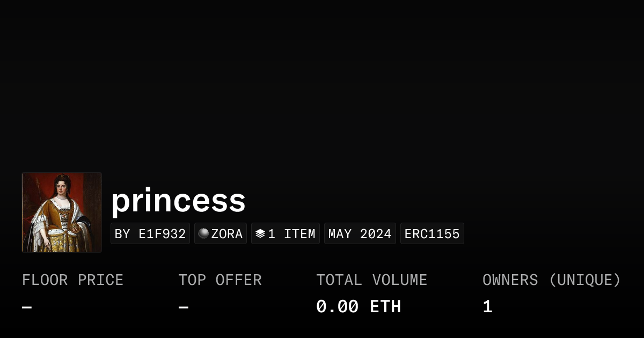
Task: Click the ERC1155 token standard badge
Action: pos(432,234)
